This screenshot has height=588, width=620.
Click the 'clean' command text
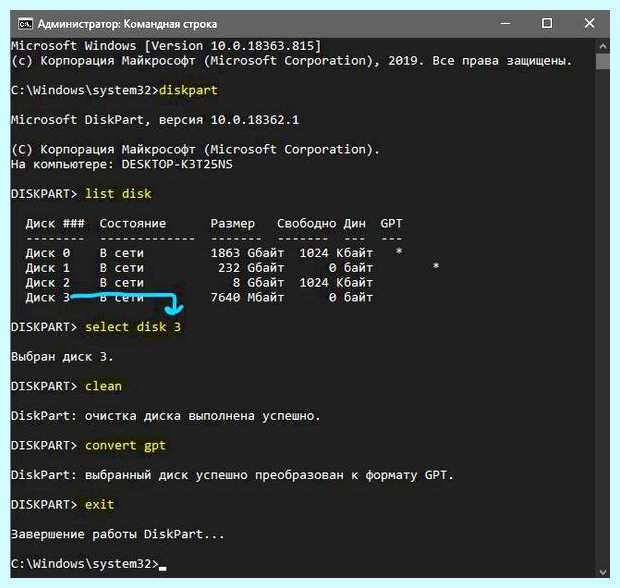click(x=103, y=386)
